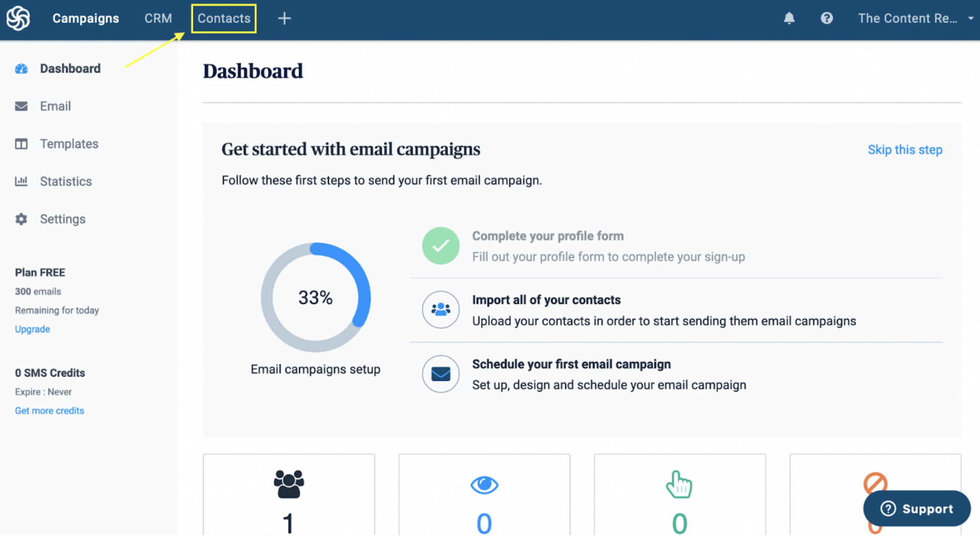Open Email in the sidebar
Screen dimensions: 980x539
(x=55, y=106)
